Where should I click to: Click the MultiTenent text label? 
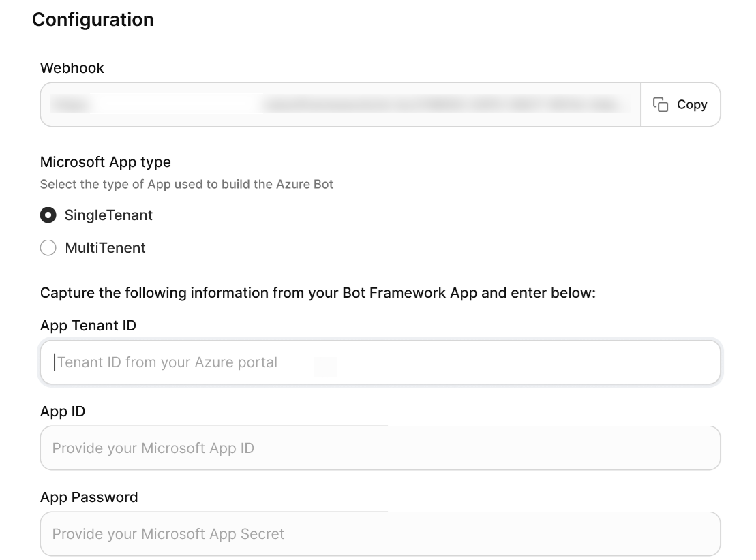point(105,248)
